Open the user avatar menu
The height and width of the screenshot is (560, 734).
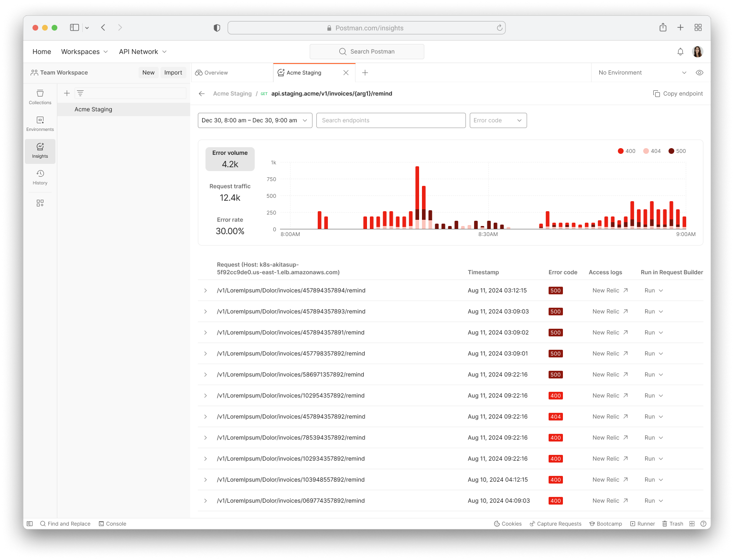tap(698, 52)
